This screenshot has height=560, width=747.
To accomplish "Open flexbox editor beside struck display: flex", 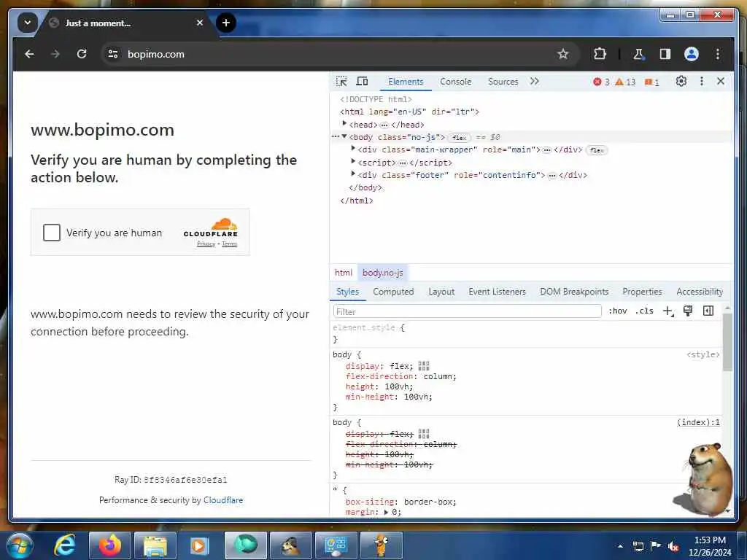I will (x=424, y=434).
